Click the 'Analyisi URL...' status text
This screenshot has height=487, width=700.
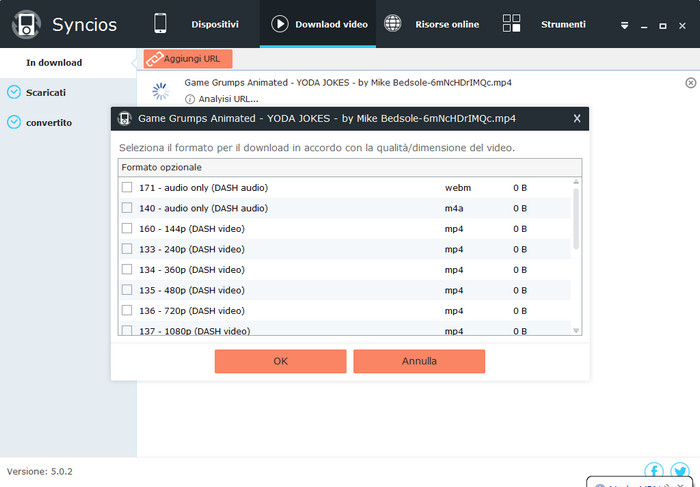[228, 99]
